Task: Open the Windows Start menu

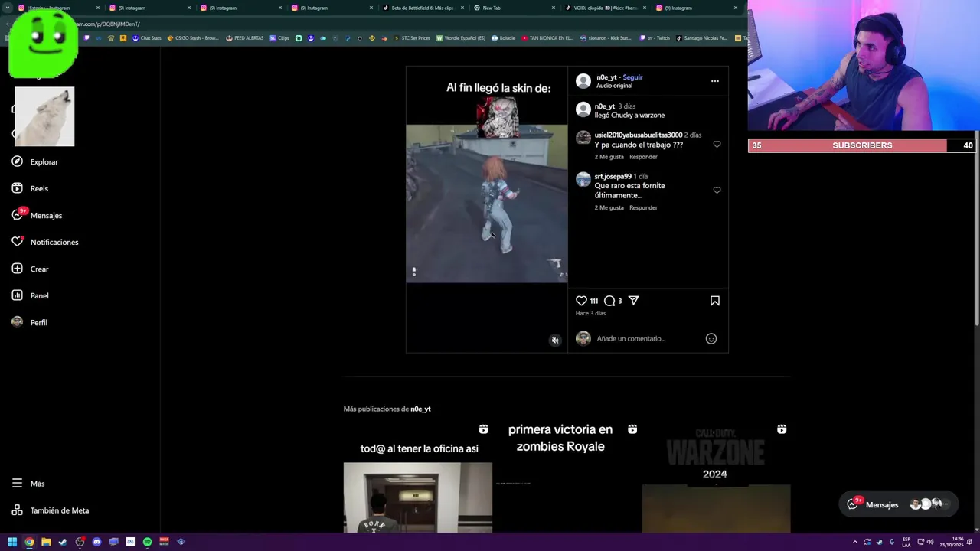Action: tap(12, 542)
